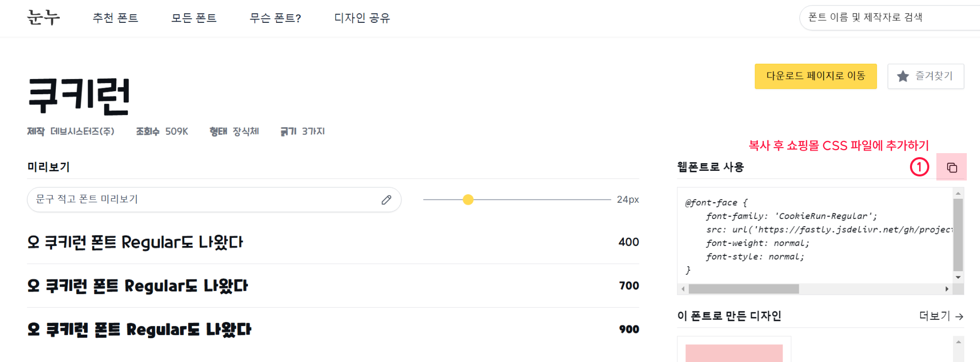Click the code box scroll-left arrow
Screen dimensions: 980x362
[683, 289]
